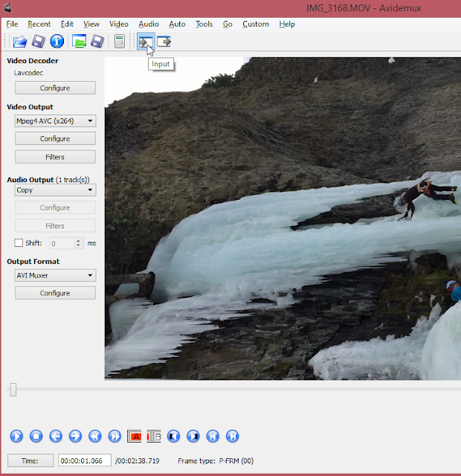461x476 pixels.
Task: Go to first frame button
Action: pyautogui.click(x=213, y=437)
